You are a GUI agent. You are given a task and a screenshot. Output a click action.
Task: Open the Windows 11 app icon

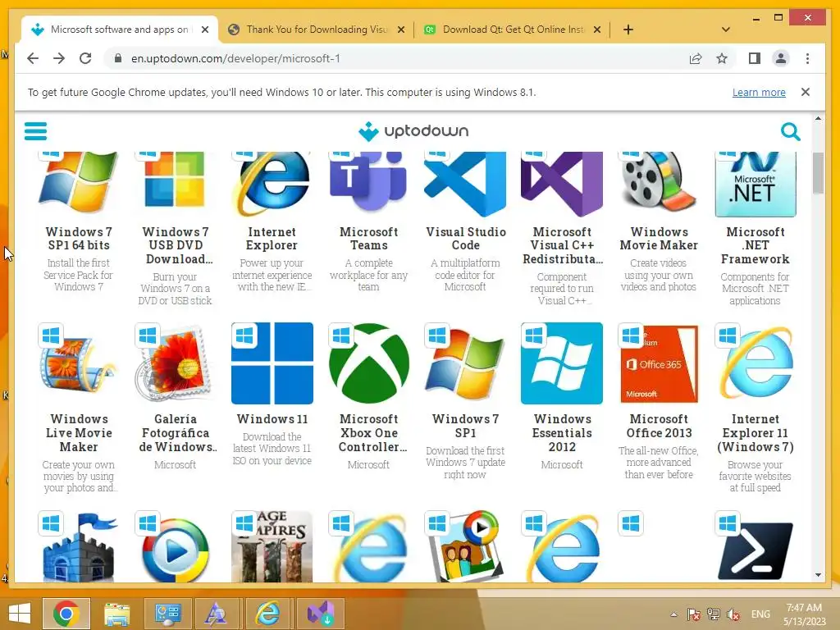point(272,363)
